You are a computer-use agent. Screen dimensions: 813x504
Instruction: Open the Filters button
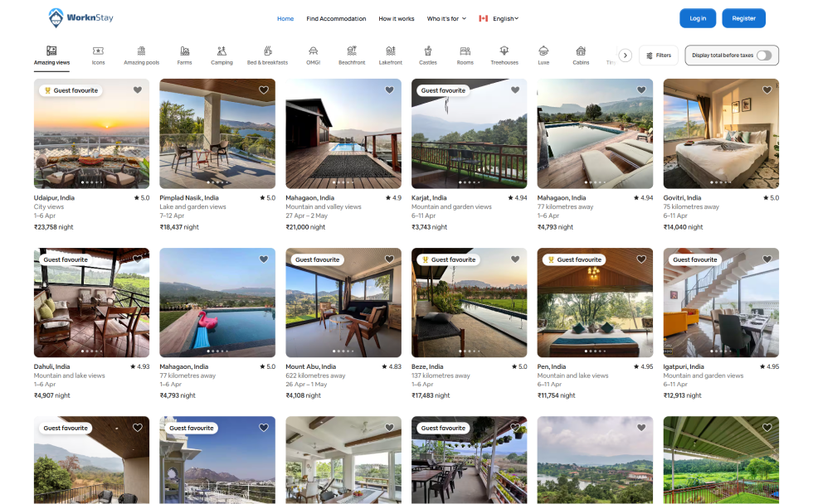point(659,56)
